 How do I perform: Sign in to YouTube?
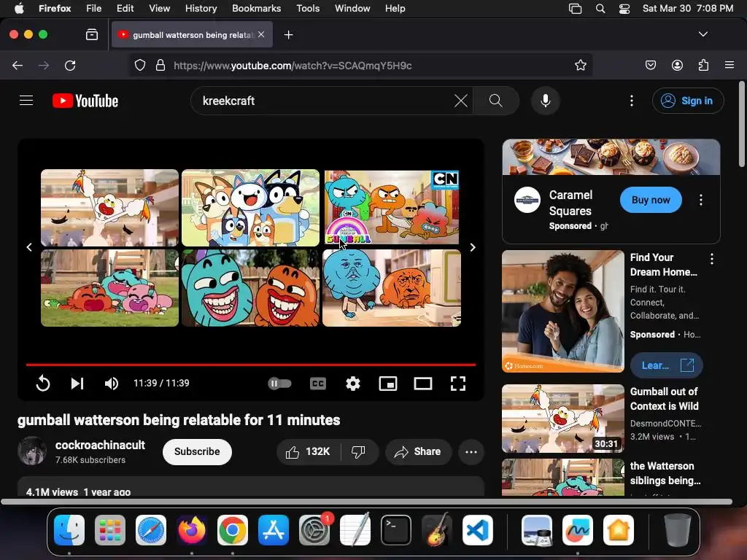[x=687, y=101]
